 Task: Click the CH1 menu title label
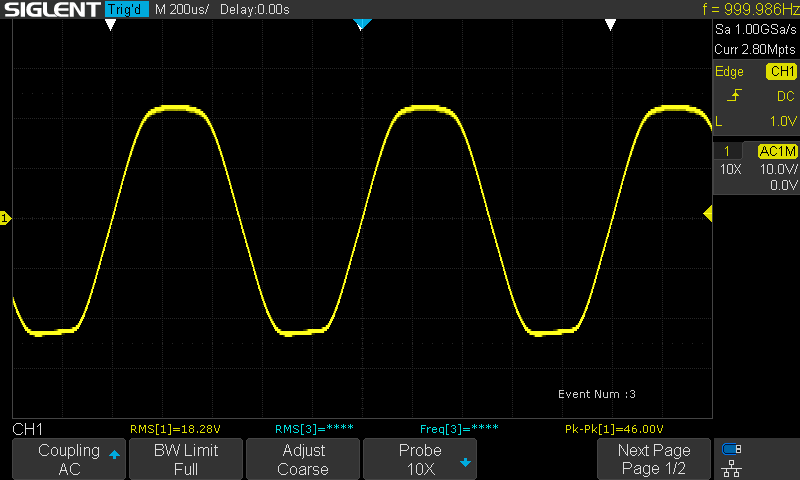tap(28, 429)
